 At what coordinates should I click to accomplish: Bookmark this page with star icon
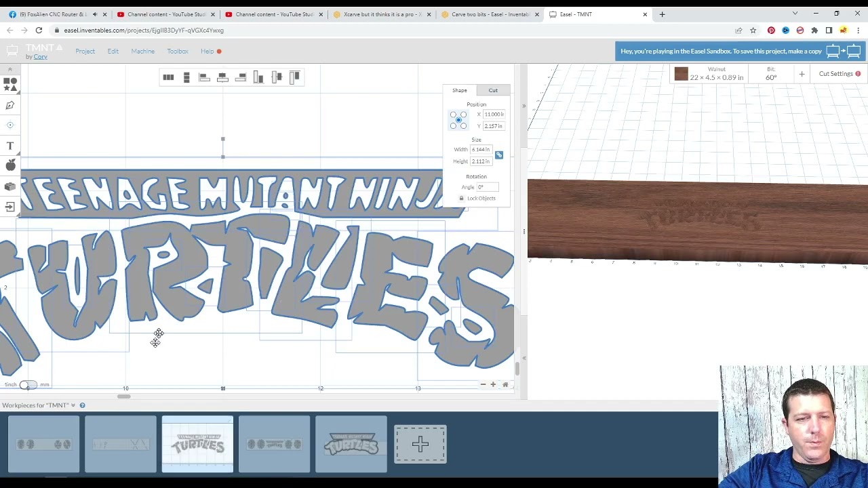[753, 30]
